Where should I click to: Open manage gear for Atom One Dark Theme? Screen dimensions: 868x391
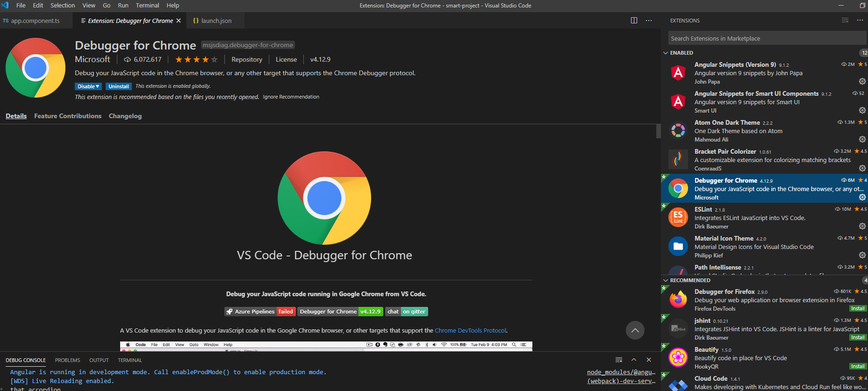(x=862, y=139)
